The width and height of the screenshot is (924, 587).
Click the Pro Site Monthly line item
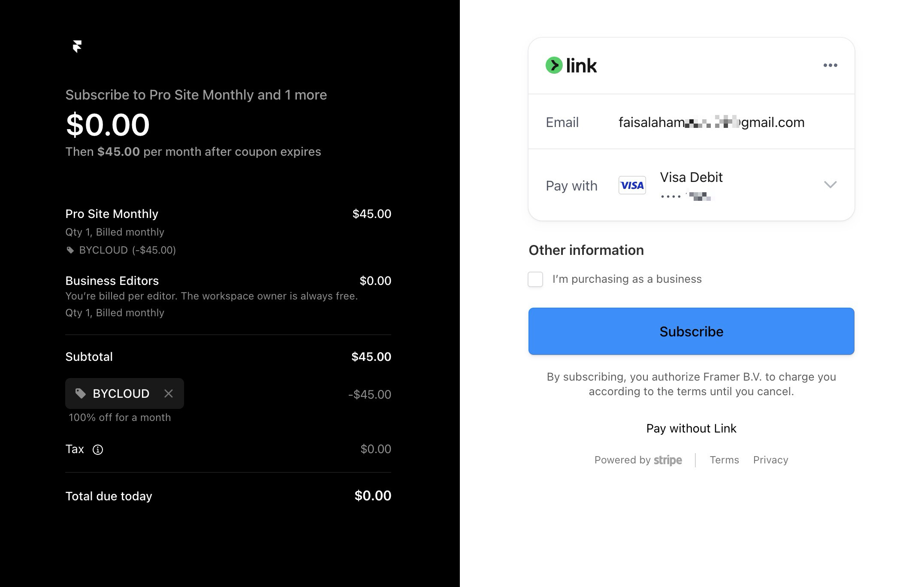coord(112,214)
